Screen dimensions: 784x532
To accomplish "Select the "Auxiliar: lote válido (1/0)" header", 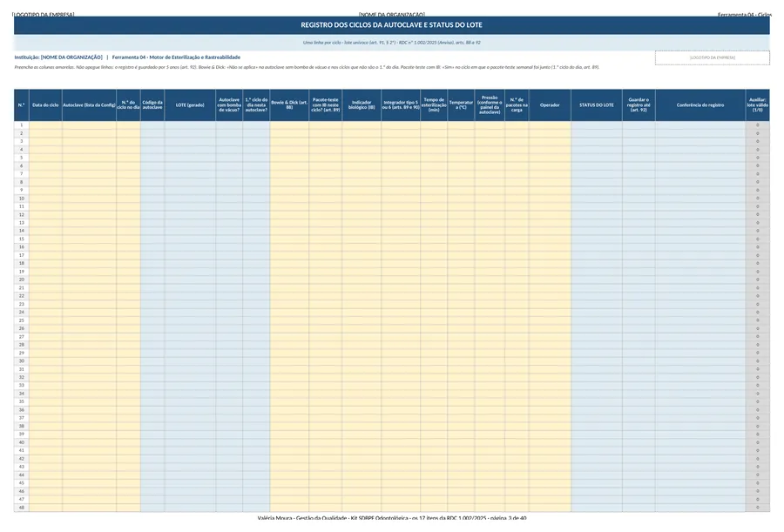I will click(x=758, y=105).
